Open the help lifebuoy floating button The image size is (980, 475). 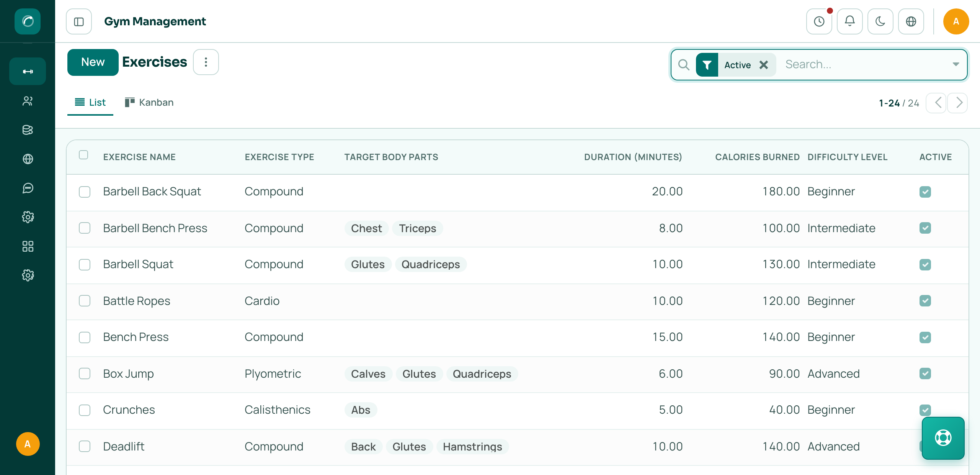pyautogui.click(x=943, y=438)
